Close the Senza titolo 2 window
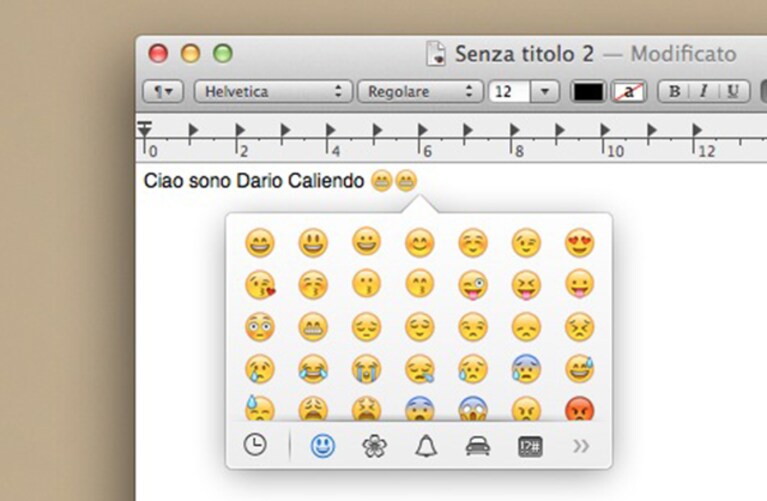Screen dimensions: 767x501 (158, 53)
